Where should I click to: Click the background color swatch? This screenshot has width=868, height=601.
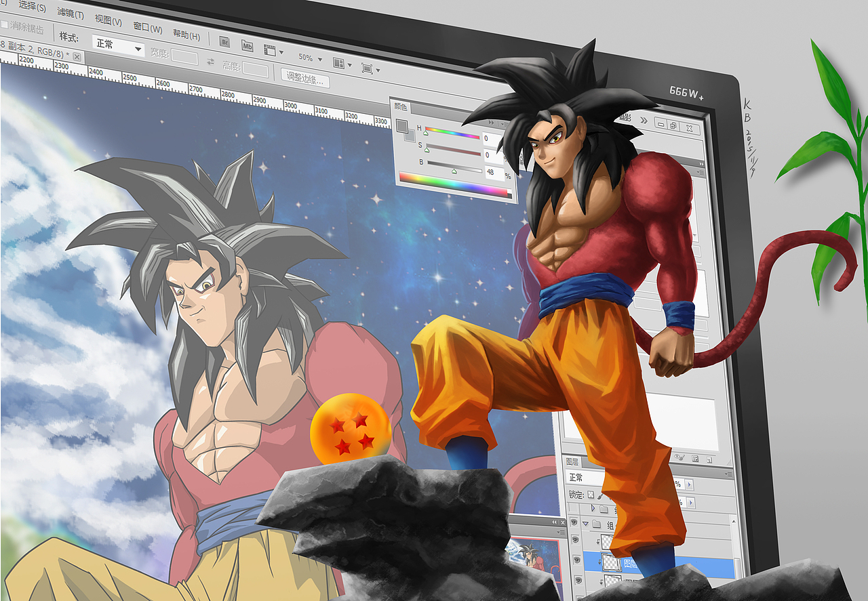coord(411,137)
